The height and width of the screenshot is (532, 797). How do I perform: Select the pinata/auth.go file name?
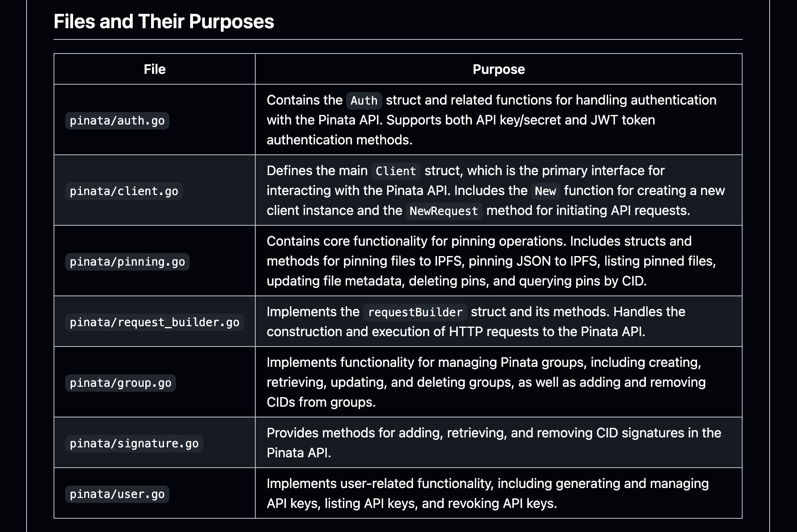117,121
